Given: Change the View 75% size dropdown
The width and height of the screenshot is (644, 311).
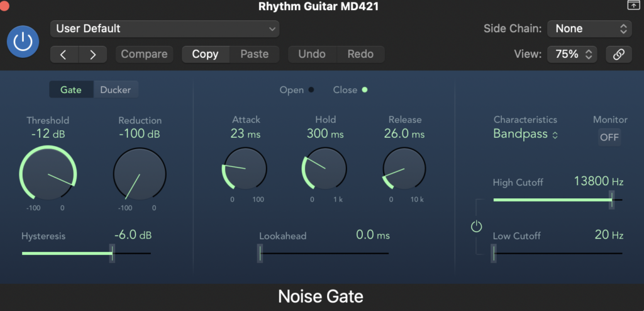Looking at the screenshot, I should point(572,54).
